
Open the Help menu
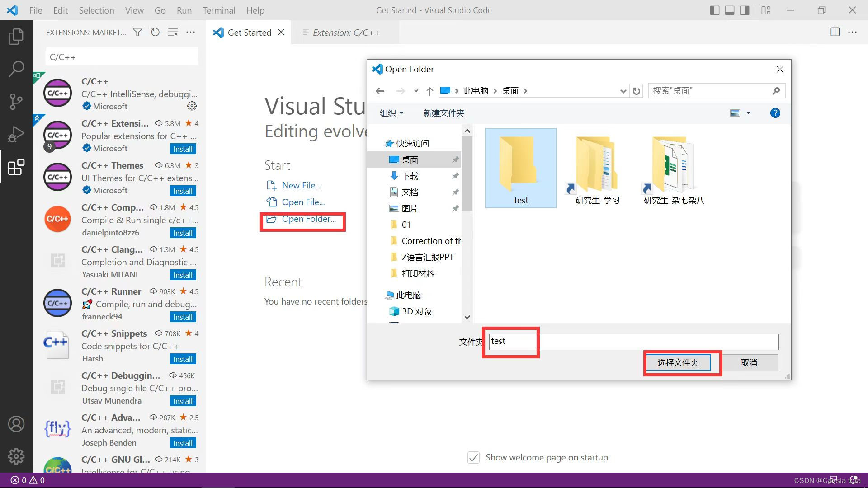click(x=255, y=10)
